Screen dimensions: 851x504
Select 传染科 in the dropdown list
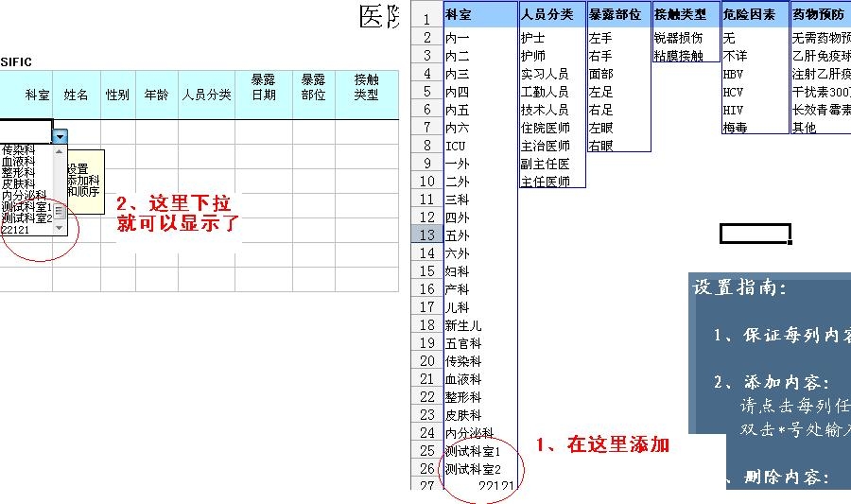pyautogui.click(x=19, y=150)
